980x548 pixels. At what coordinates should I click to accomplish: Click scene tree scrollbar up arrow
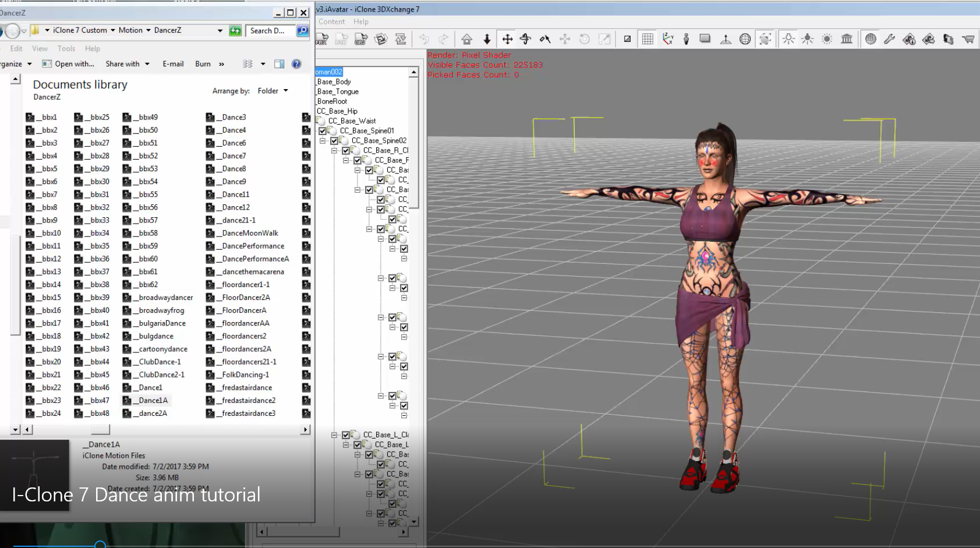pyautogui.click(x=414, y=72)
